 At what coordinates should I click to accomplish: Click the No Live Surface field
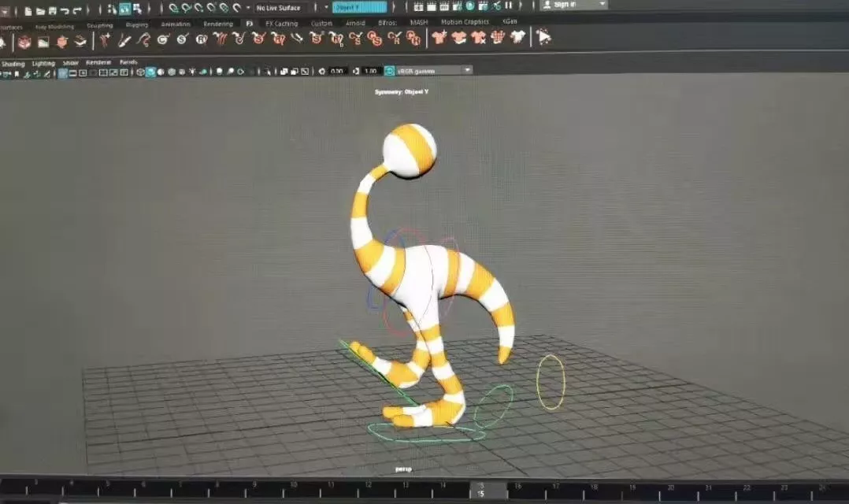278,8
